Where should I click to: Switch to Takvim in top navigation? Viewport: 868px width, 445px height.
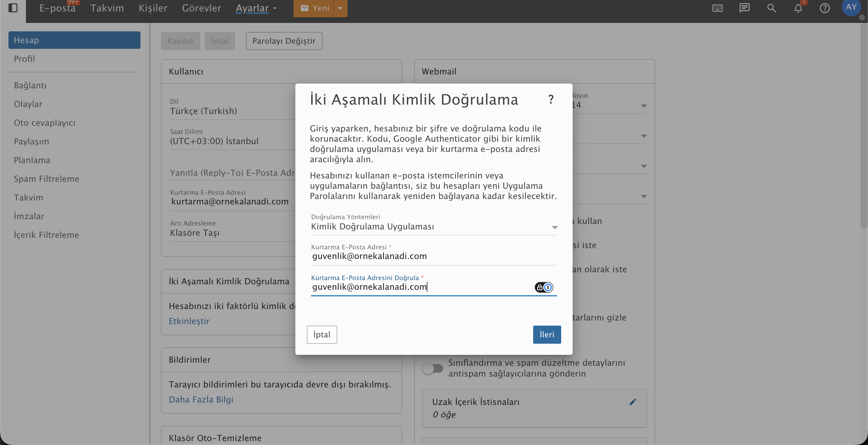click(107, 8)
